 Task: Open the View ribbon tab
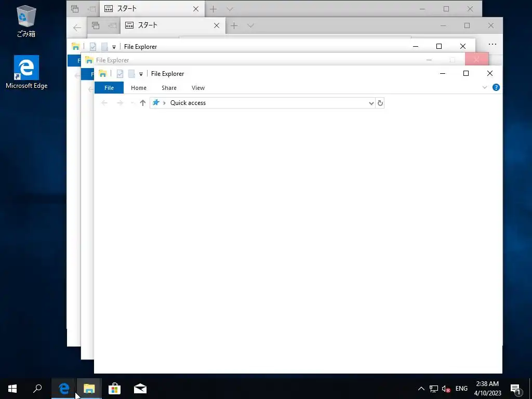click(x=198, y=87)
